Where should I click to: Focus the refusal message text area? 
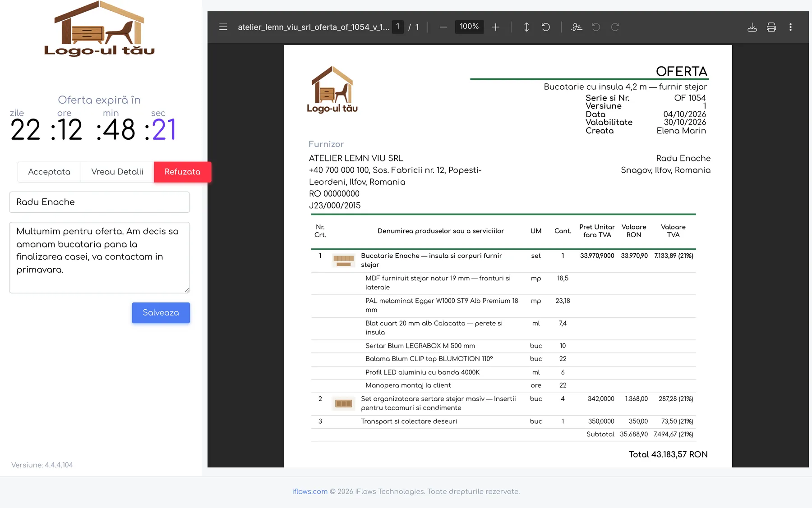(99, 257)
